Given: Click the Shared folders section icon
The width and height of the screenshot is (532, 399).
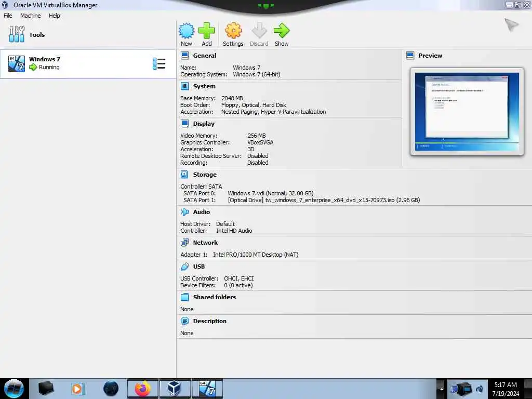Looking at the screenshot, I should [184, 297].
